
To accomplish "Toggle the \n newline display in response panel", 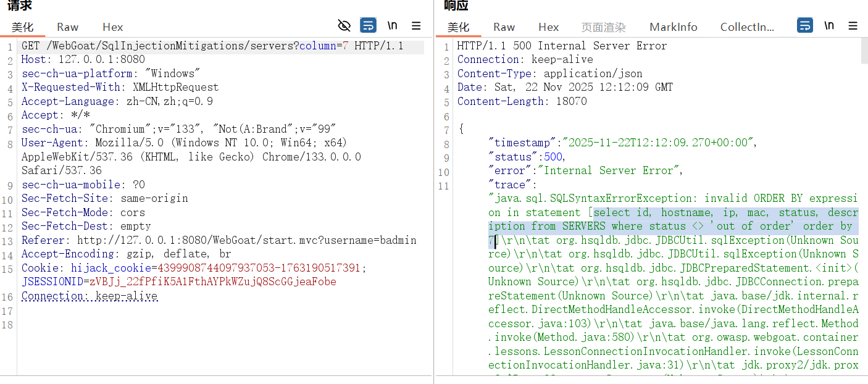I will click(829, 25).
